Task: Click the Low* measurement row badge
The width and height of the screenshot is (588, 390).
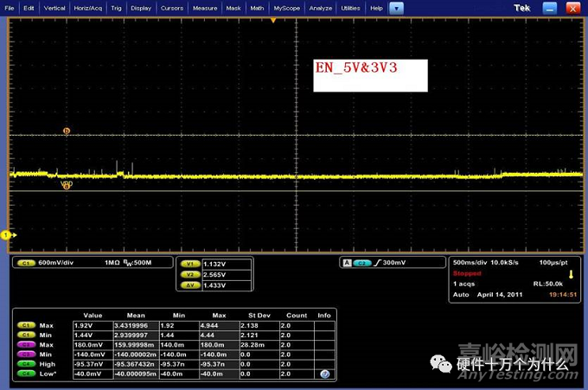Action: (27, 374)
